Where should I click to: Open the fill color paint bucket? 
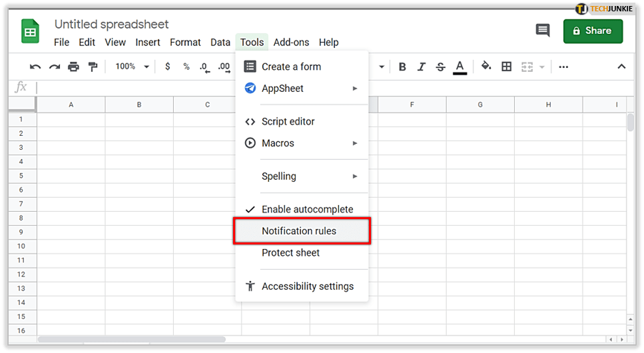486,67
